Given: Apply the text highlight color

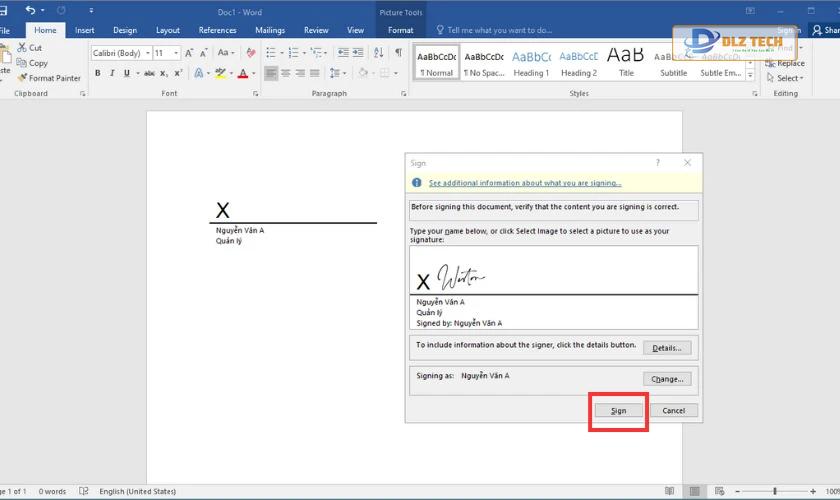Looking at the screenshot, I should pyautogui.click(x=220, y=73).
